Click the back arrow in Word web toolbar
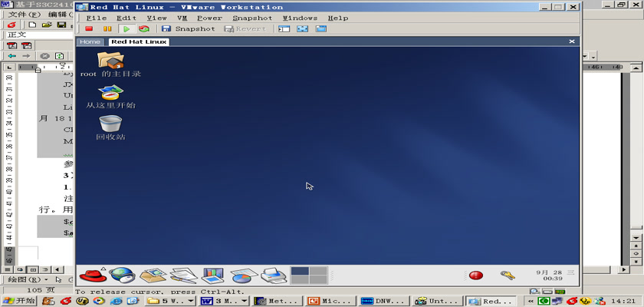This screenshot has width=644, height=307. (12, 56)
